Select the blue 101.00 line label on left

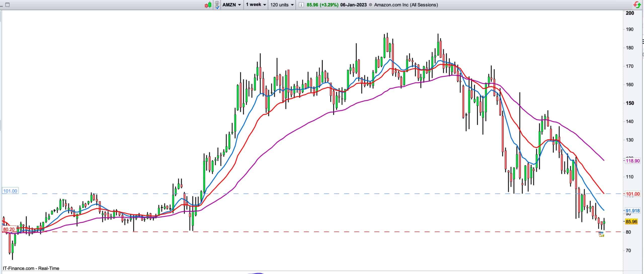click(10, 191)
